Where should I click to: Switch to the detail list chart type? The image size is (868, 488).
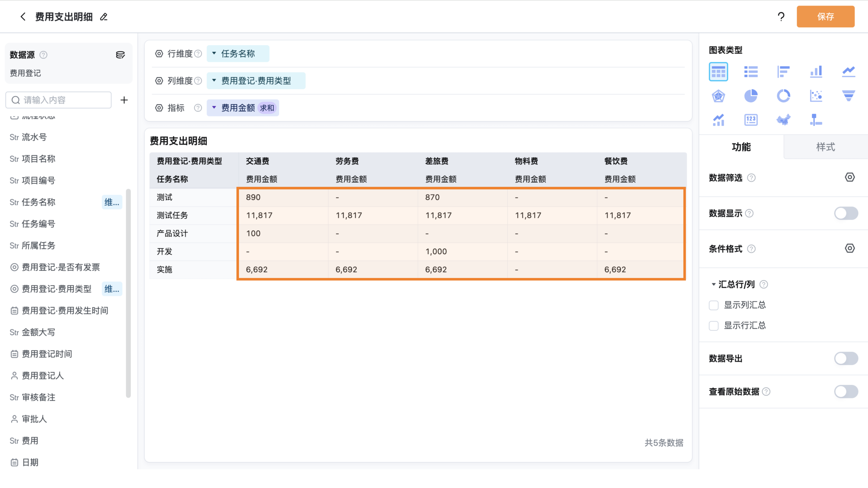click(751, 72)
